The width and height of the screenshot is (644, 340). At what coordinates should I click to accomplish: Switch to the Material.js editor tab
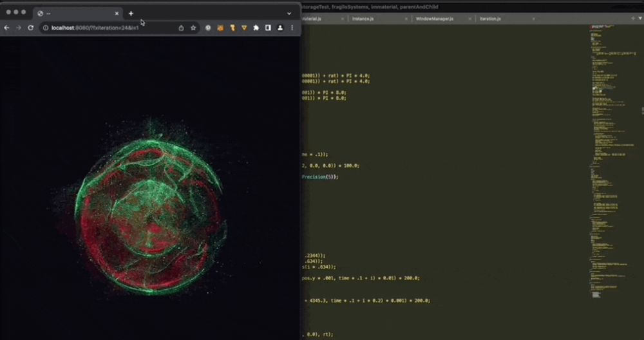pos(312,19)
